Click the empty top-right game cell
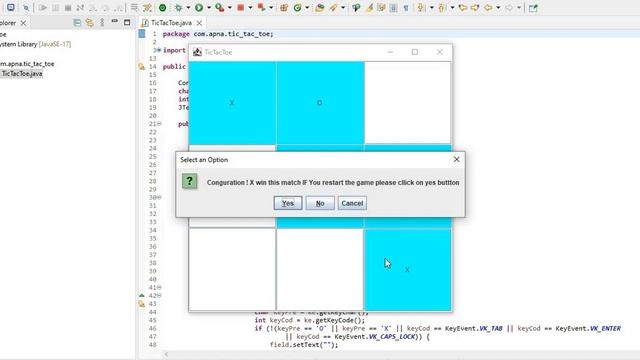 click(408, 102)
